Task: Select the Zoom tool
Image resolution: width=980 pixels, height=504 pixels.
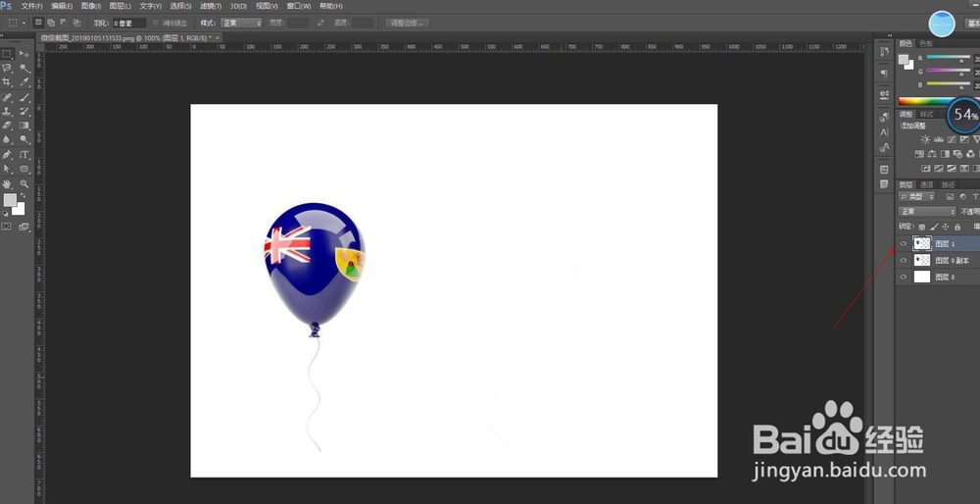Action: [24, 183]
